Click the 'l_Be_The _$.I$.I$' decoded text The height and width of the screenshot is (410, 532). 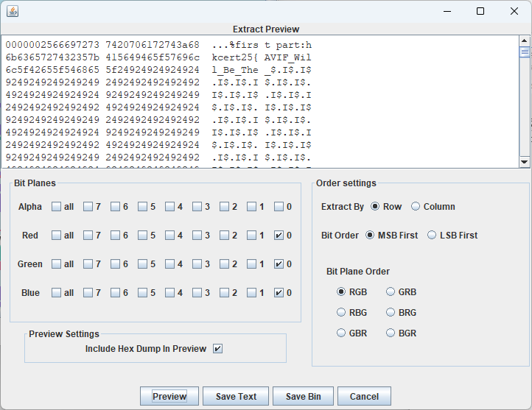point(262,70)
